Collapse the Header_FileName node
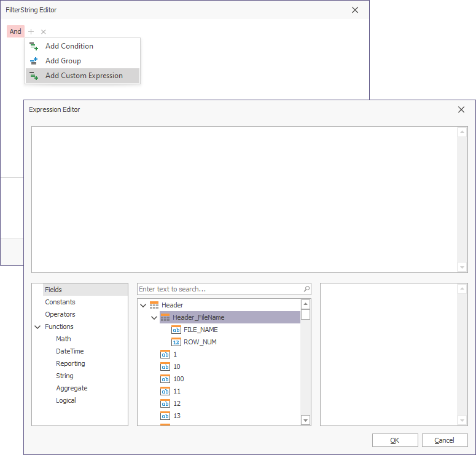The image size is (476, 455). point(154,318)
